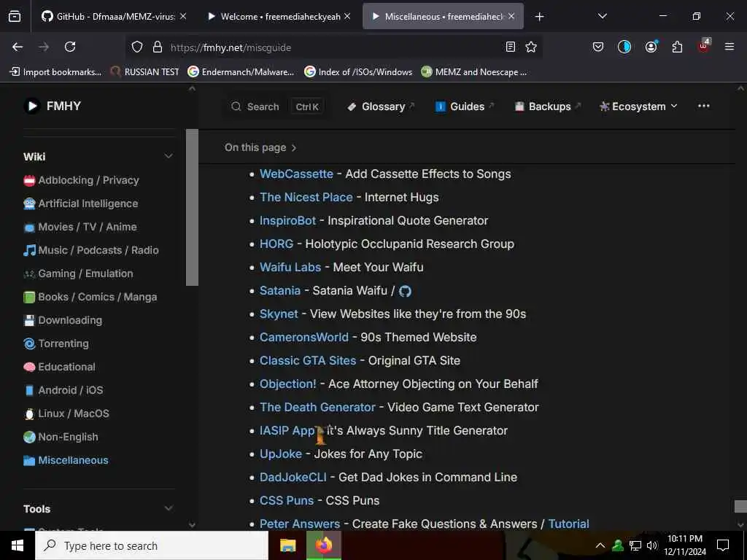This screenshot has height=560, width=747.
Task: Open Glossary navigation link
Action: (x=381, y=106)
